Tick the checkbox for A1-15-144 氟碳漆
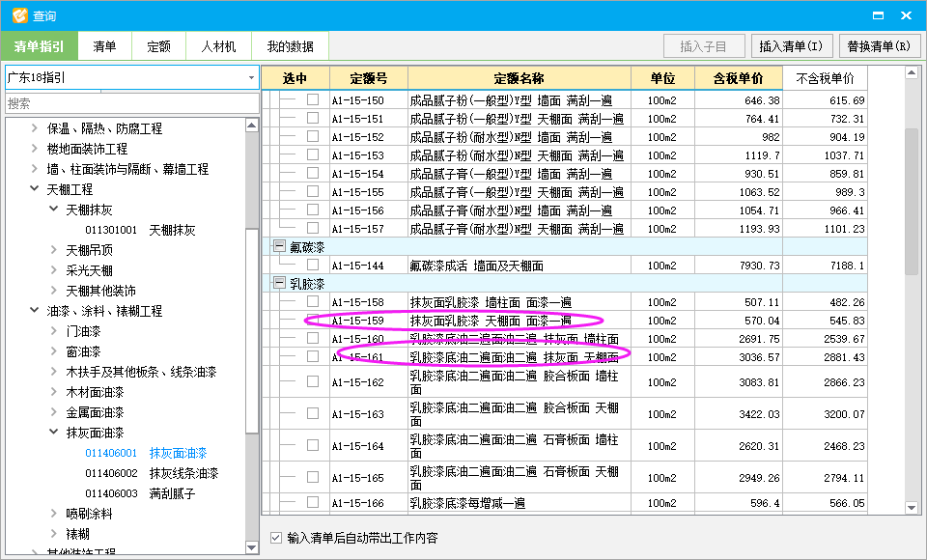The height and width of the screenshot is (560, 927). tap(313, 265)
